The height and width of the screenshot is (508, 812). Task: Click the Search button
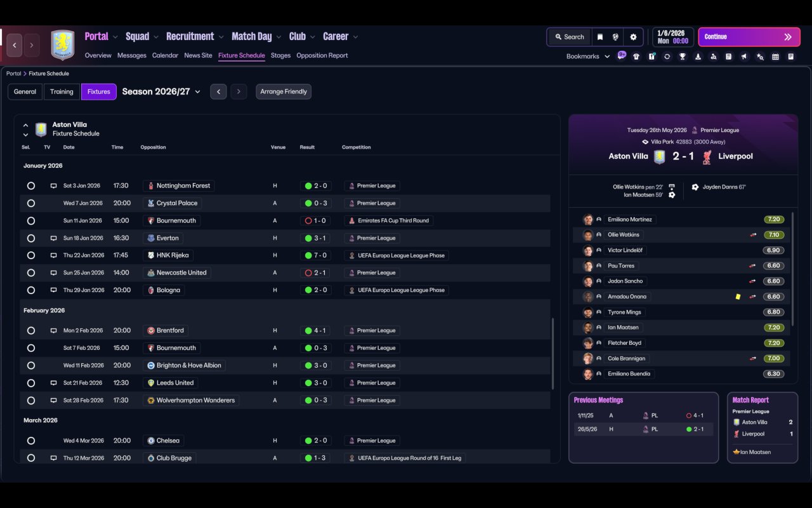tap(569, 37)
